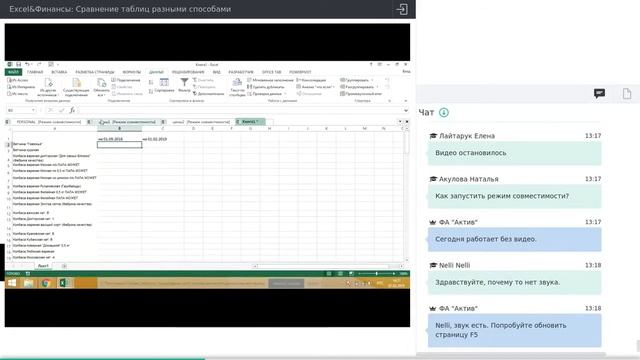
Task: Switch to Page Layout view status icon
Action: 340,273
